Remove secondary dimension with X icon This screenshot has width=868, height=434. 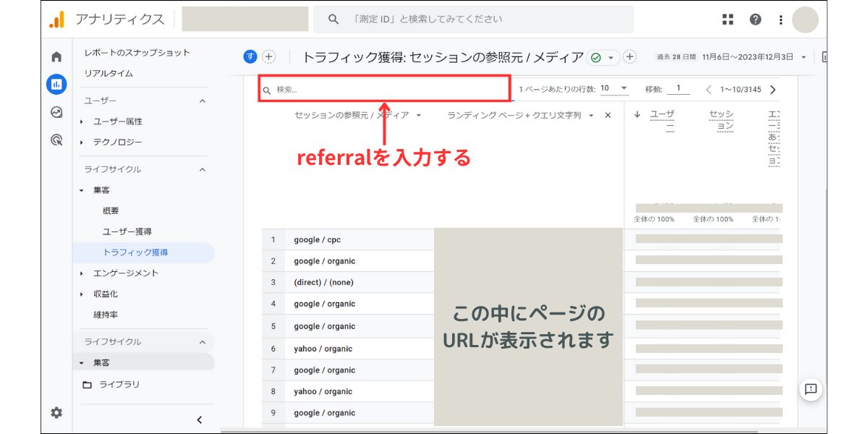point(608,115)
